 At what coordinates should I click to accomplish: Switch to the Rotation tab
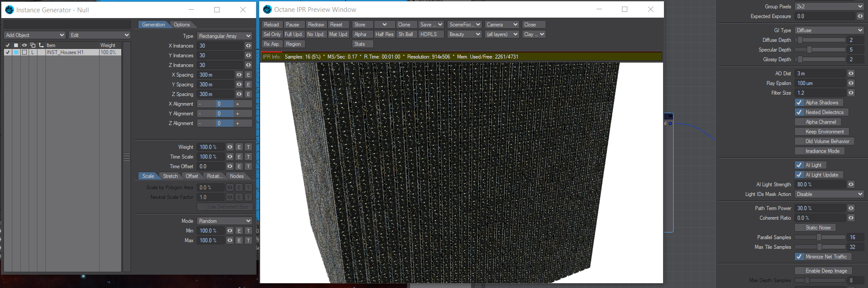point(214,176)
